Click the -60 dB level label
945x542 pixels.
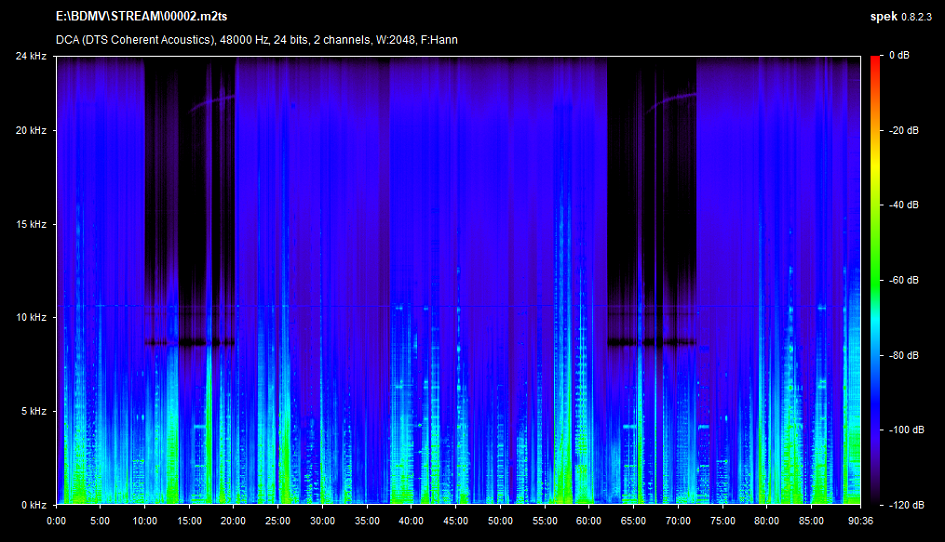pyautogui.click(x=901, y=280)
